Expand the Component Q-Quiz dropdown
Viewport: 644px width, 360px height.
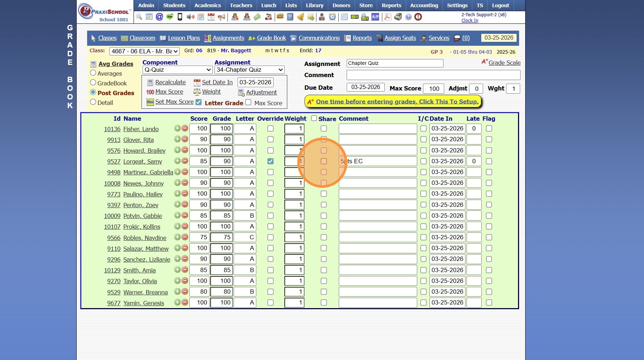click(177, 70)
